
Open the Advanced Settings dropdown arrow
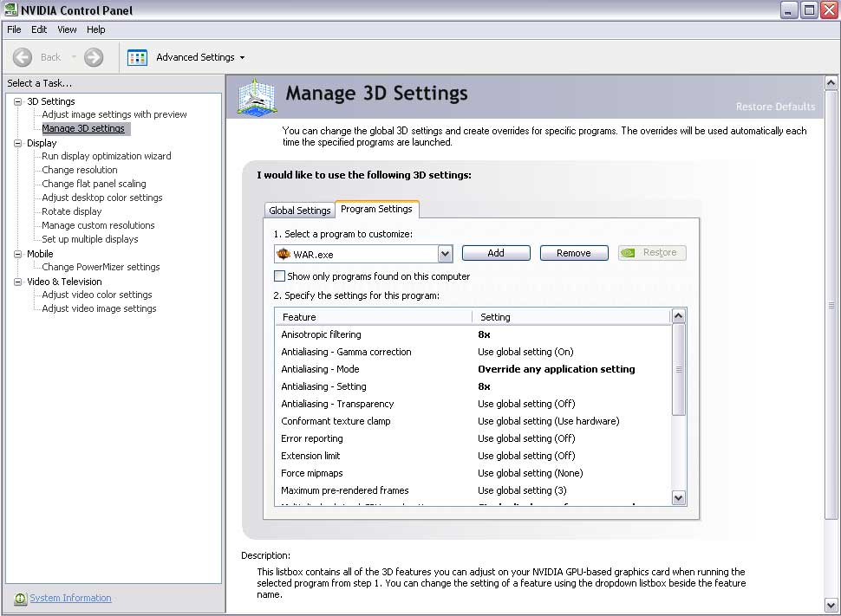(243, 57)
